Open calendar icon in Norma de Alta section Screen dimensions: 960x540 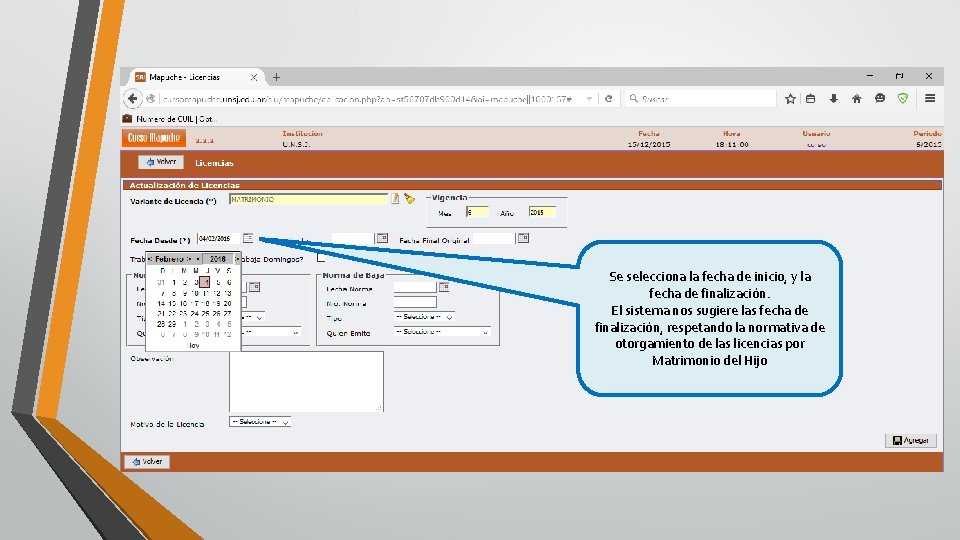254,287
